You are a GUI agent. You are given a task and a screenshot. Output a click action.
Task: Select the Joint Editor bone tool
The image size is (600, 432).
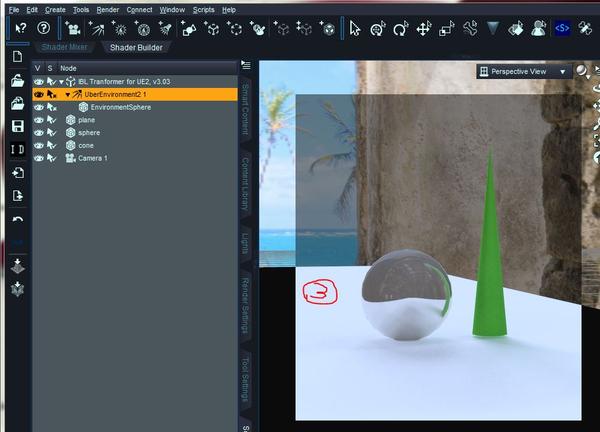tap(470, 29)
